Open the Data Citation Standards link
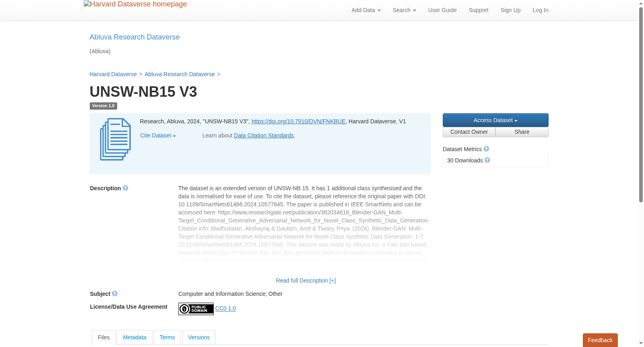 (x=264, y=135)
